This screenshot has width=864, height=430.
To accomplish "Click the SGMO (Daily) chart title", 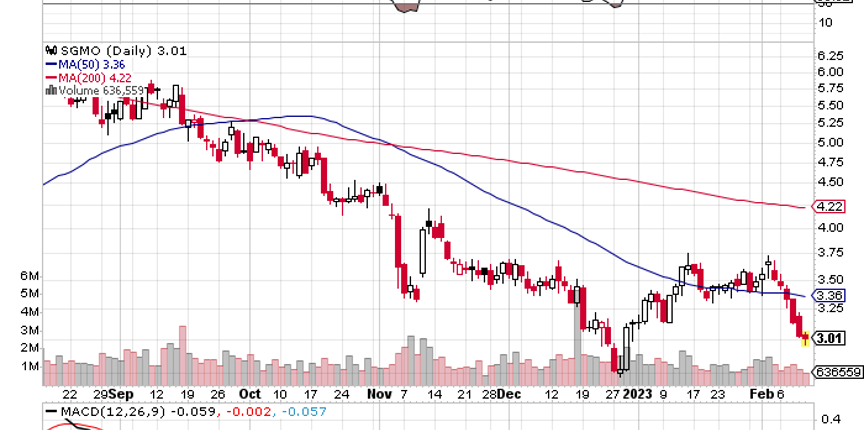I will coord(106,51).
